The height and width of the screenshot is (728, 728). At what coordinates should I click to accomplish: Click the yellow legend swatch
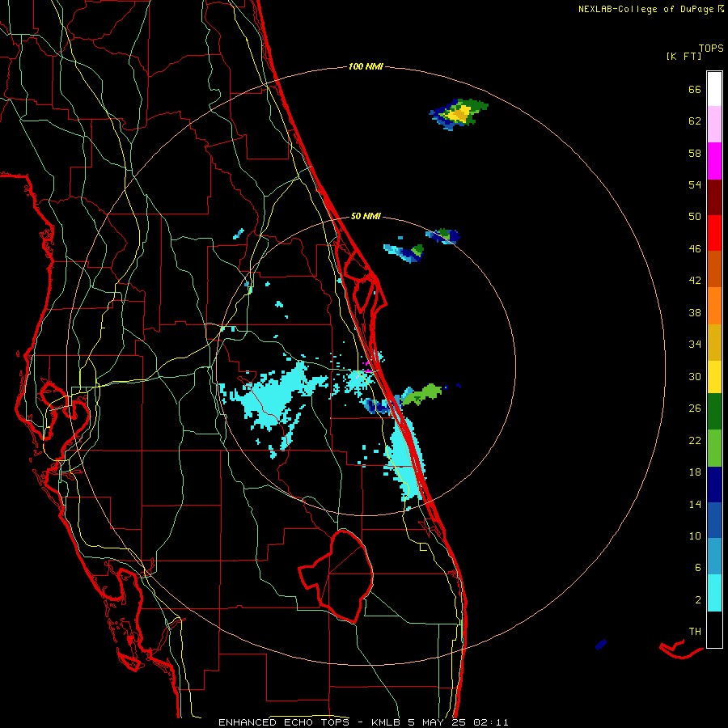pos(714,377)
